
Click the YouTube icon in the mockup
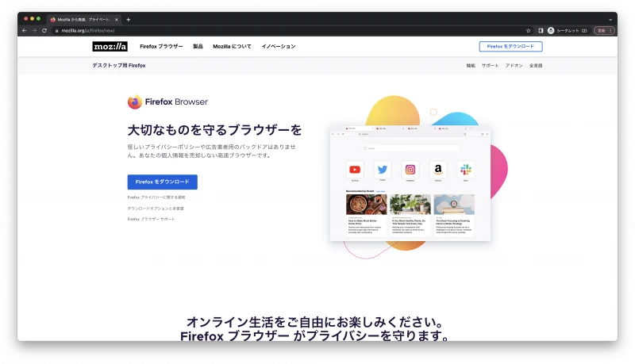click(x=355, y=170)
